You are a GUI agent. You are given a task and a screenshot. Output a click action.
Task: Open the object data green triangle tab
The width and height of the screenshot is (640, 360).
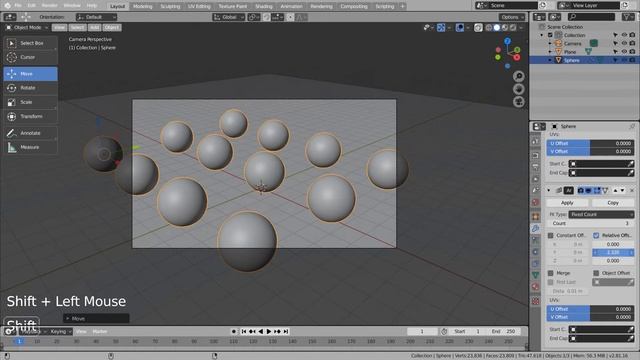[x=536, y=275]
